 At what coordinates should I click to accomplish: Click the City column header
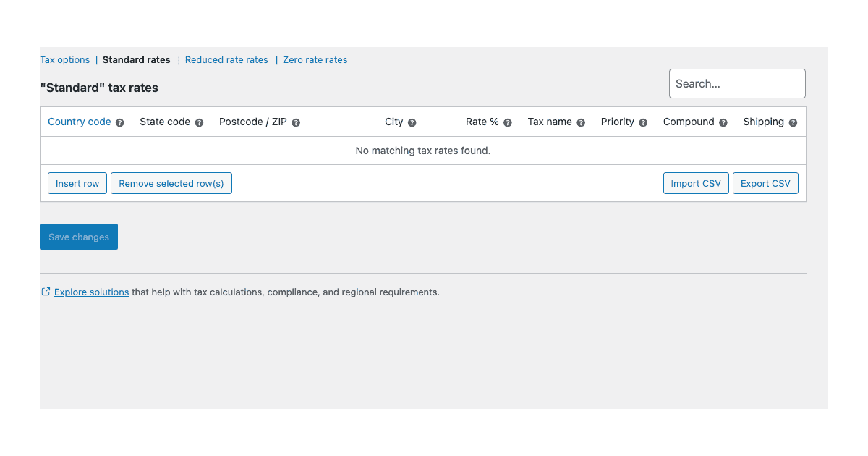(394, 122)
